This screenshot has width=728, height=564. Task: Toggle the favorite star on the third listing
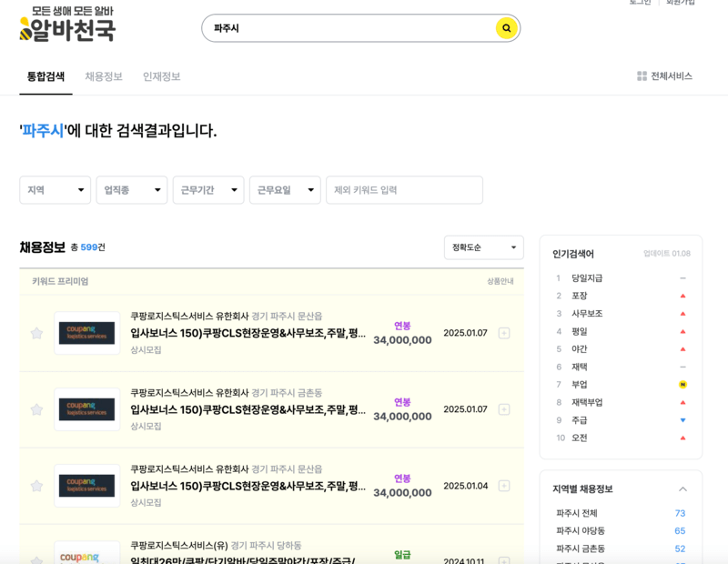click(x=36, y=486)
